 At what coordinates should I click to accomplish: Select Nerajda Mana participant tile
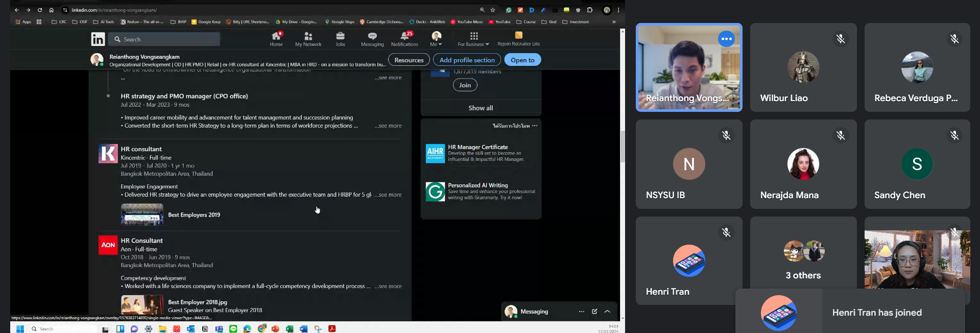tap(803, 164)
